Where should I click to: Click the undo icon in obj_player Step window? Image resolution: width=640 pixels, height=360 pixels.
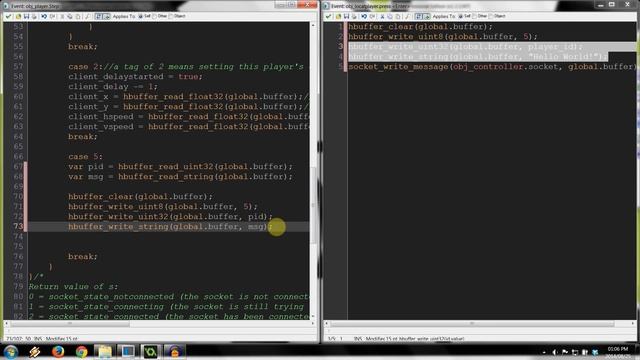44,16
